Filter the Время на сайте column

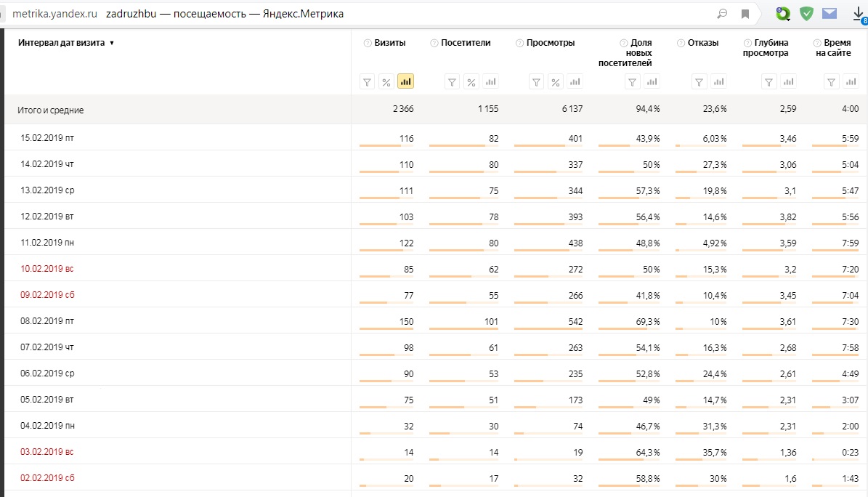coord(832,82)
